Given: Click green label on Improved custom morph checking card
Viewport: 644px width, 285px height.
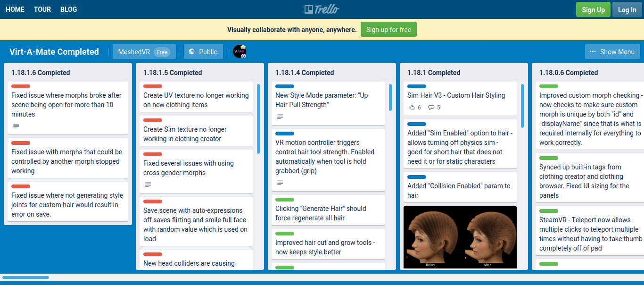Looking at the screenshot, I should (549, 86).
